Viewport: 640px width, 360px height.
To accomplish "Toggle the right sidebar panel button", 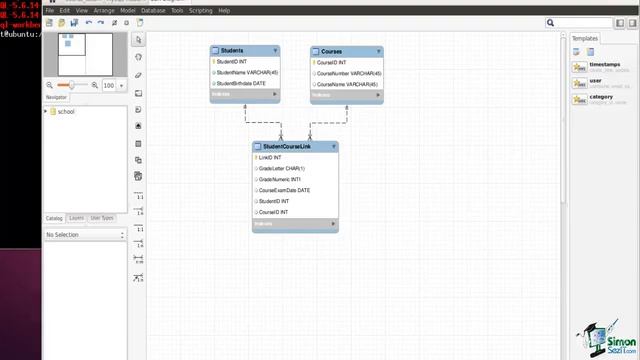I will point(632,23).
